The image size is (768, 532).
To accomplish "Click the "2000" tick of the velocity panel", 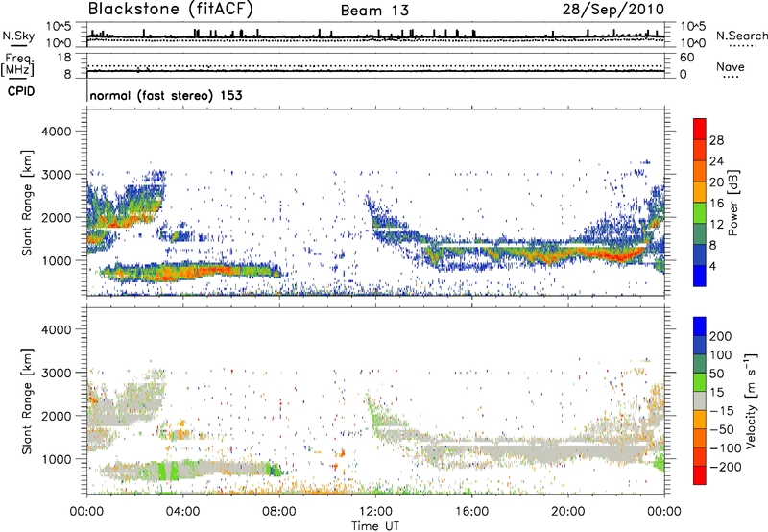I will pyautogui.click(x=56, y=416).
